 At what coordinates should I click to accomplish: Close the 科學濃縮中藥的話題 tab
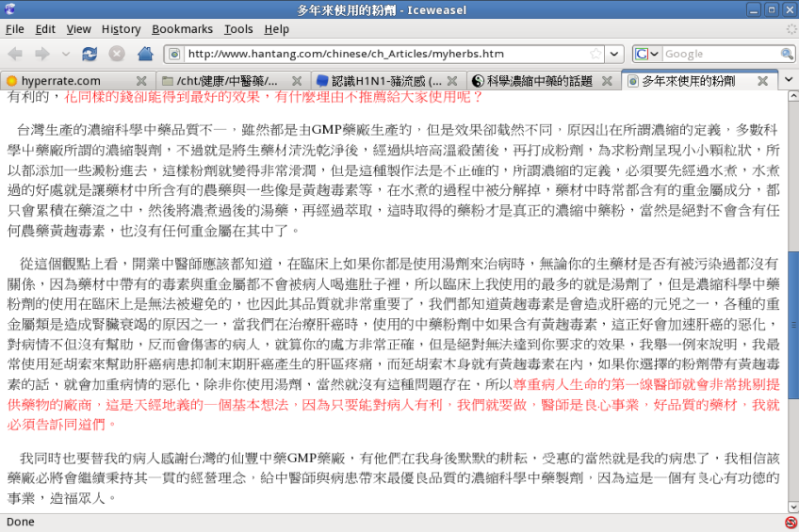click(x=606, y=81)
